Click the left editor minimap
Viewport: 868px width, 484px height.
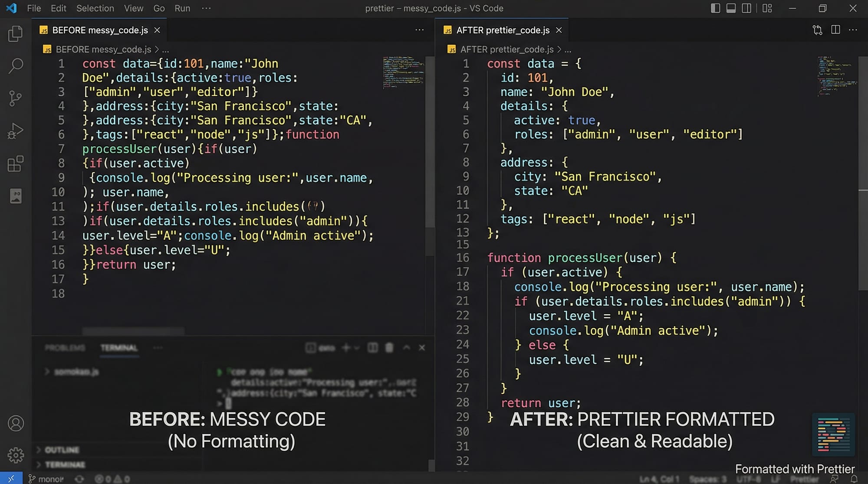click(x=403, y=72)
